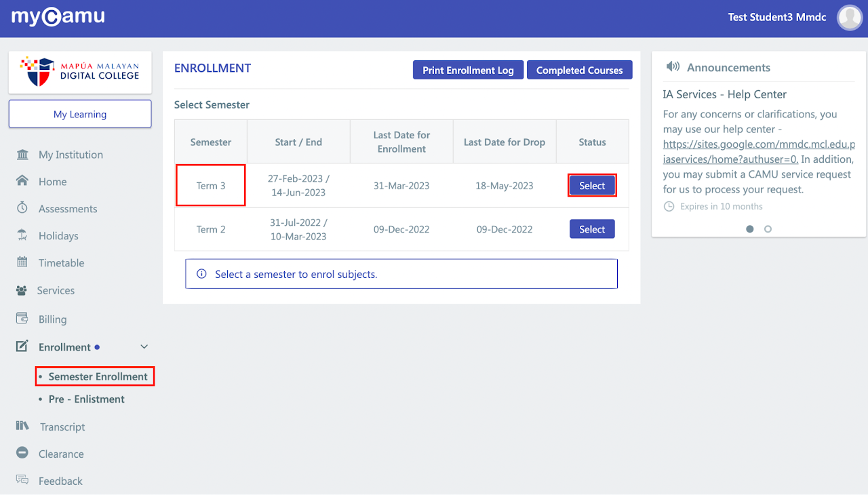This screenshot has width=868, height=495.
Task: Click the Test Student3 Mmdc username
Action: [777, 17]
